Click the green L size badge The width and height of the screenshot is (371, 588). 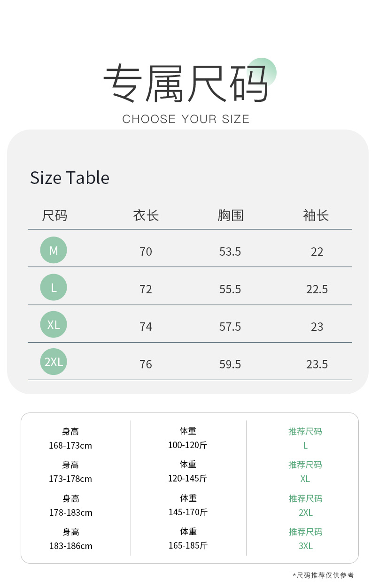tap(54, 287)
